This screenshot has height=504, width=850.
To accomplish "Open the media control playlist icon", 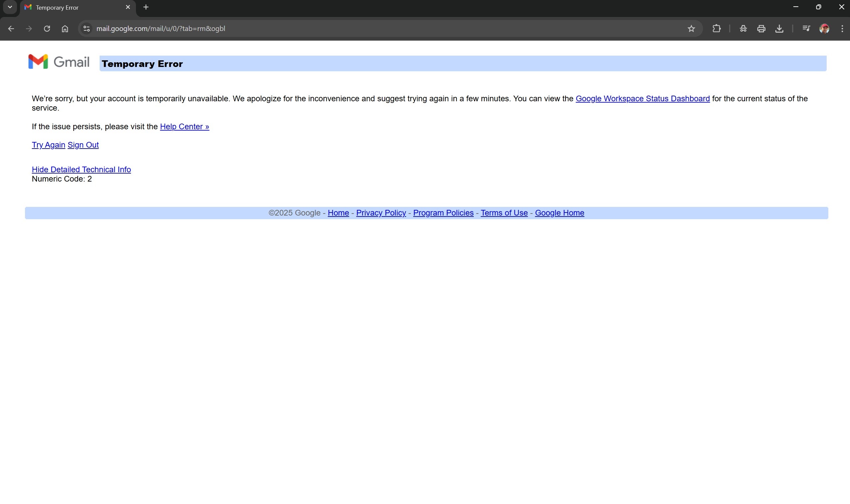I will pyautogui.click(x=806, y=29).
